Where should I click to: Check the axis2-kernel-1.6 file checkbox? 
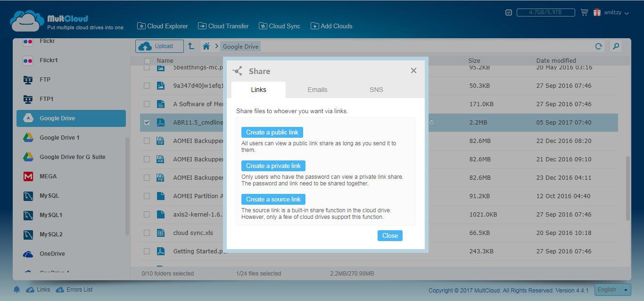[147, 215]
